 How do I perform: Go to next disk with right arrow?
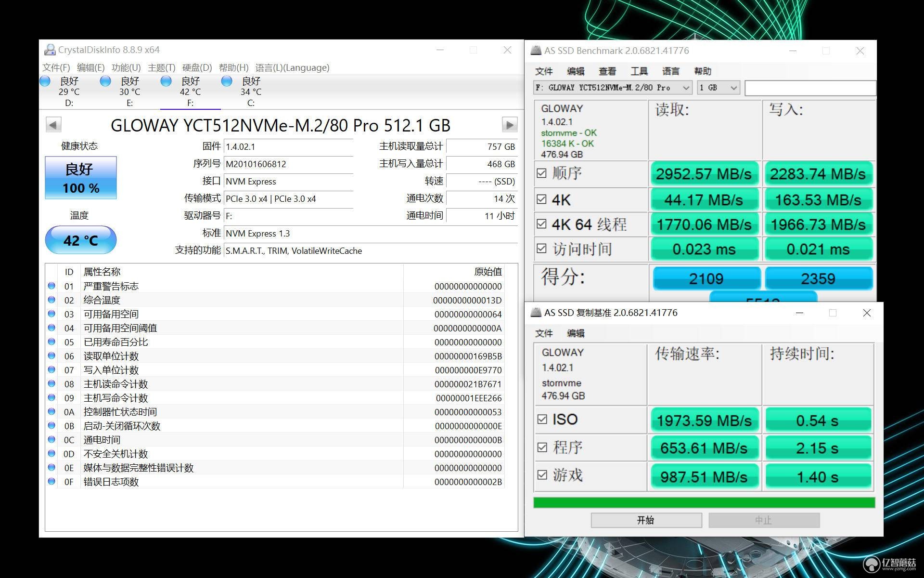point(509,125)
